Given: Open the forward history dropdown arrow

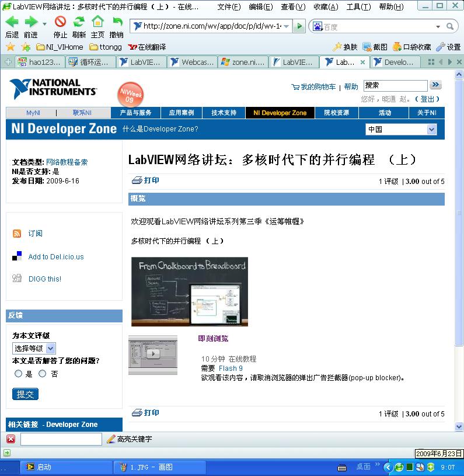Looking at the screenshot, I should point(44,24).
